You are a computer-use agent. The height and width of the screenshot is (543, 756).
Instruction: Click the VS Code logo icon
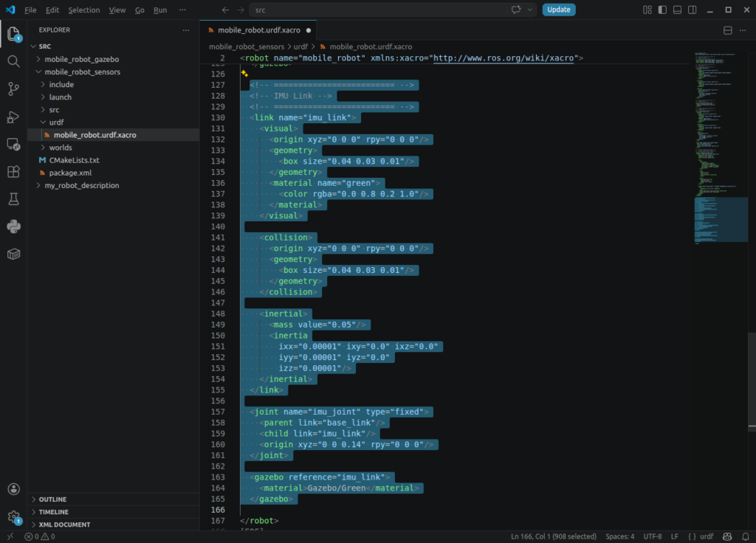(10, 10)
